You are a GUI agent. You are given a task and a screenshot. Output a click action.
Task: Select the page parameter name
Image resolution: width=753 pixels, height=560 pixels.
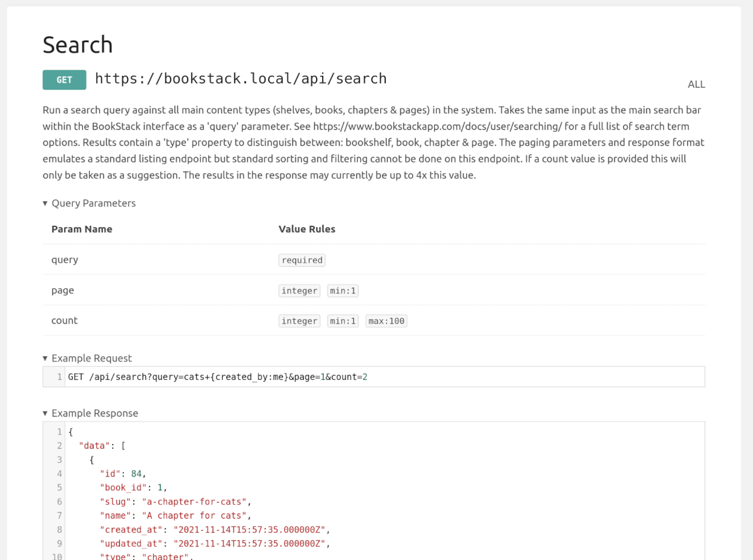pos(63,290)
